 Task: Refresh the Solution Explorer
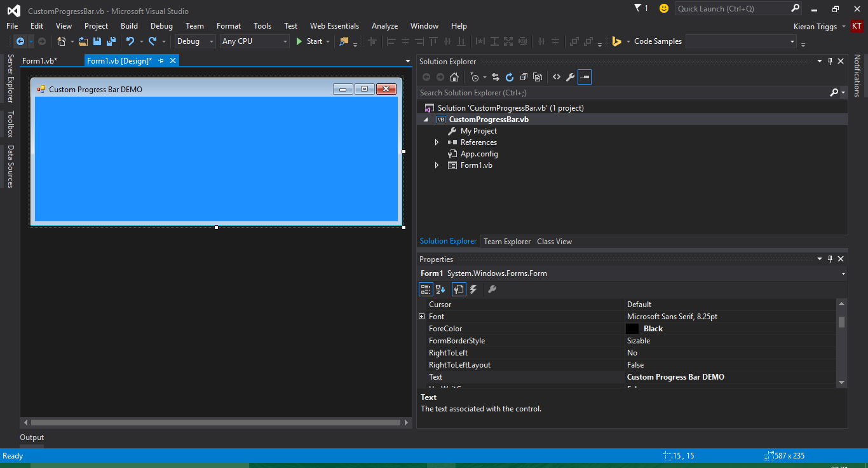pyautogui.click(x=510, y=77)
